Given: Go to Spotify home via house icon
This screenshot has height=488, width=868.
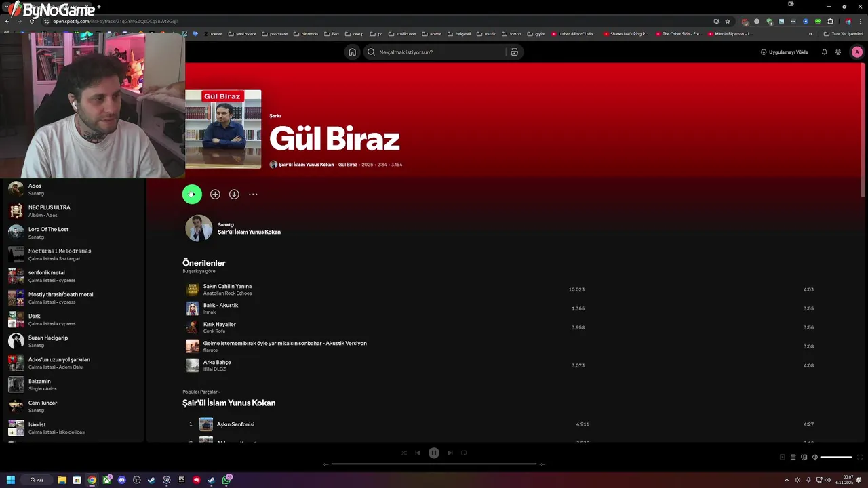Looking at the screenshot, I should click(352, 52).
